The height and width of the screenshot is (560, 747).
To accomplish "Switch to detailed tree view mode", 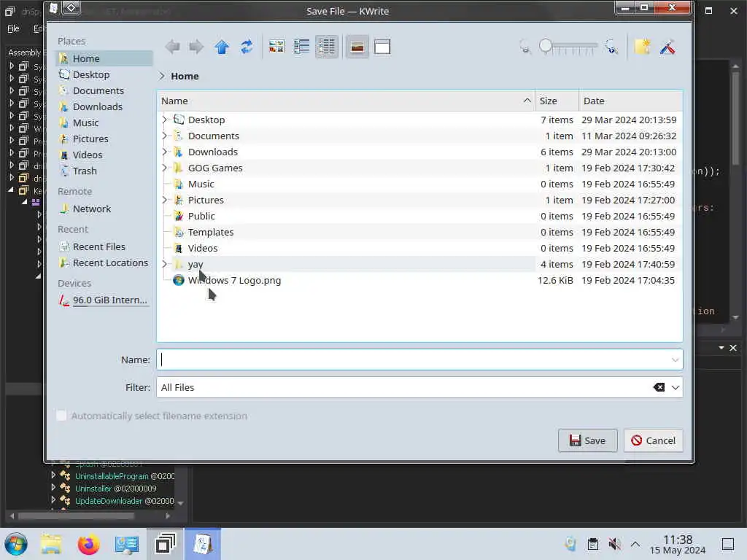I will tap(327, 47).
